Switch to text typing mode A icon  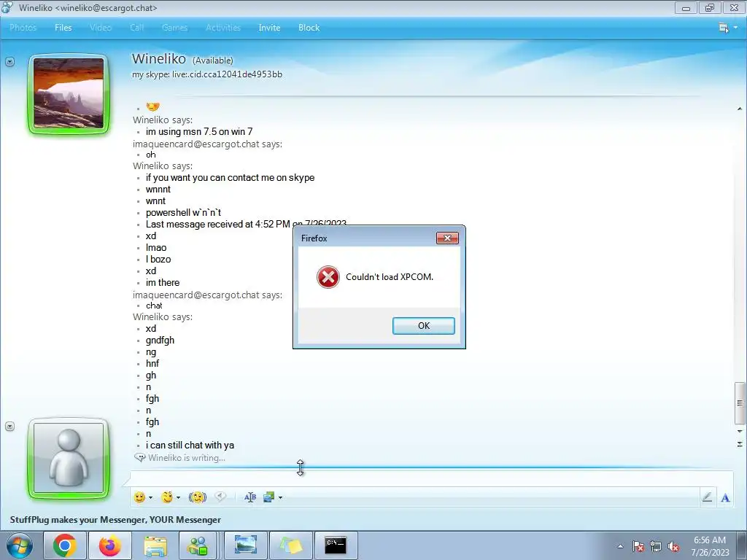[725, 497]
